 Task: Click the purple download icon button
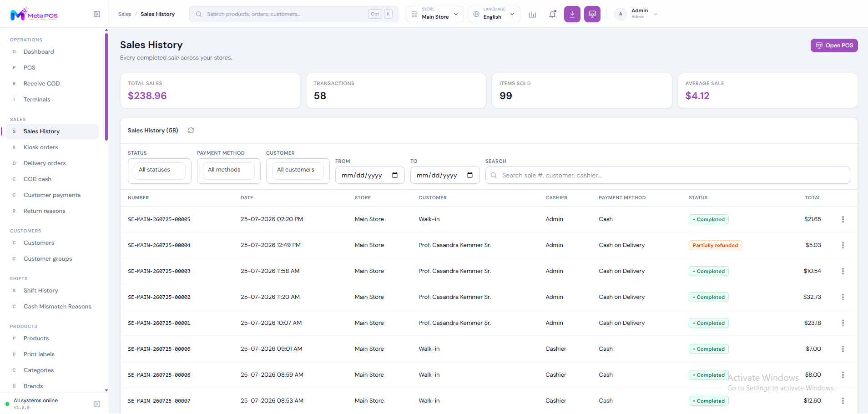pyautogui.click(x=572, y=14)
